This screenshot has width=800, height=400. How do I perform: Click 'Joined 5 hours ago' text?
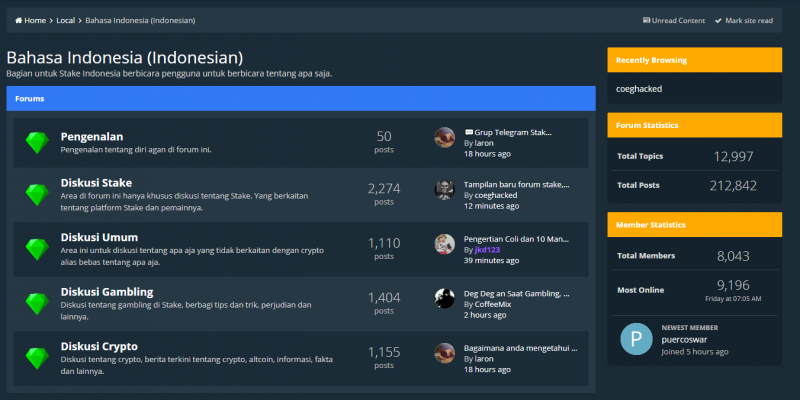point(695,352)
